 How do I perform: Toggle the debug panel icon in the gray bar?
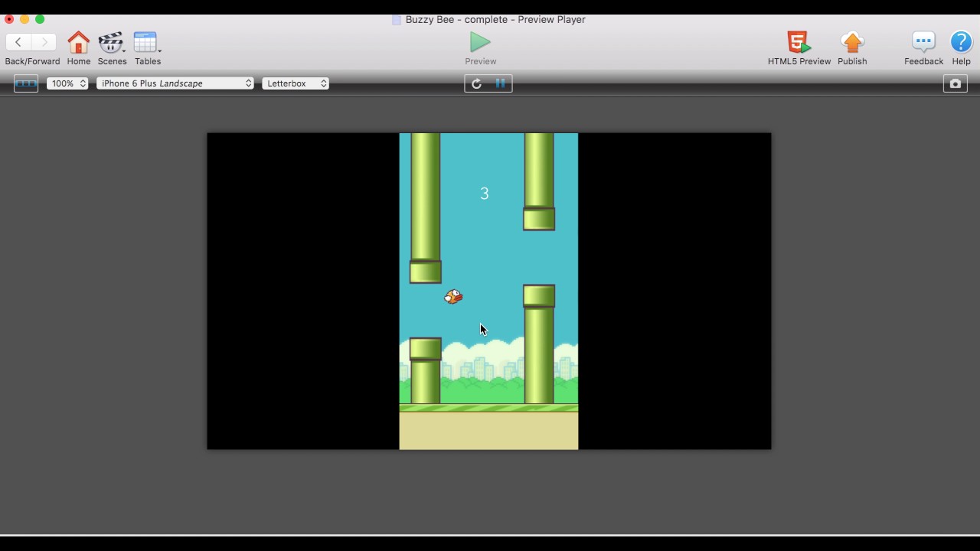point(26,83)
